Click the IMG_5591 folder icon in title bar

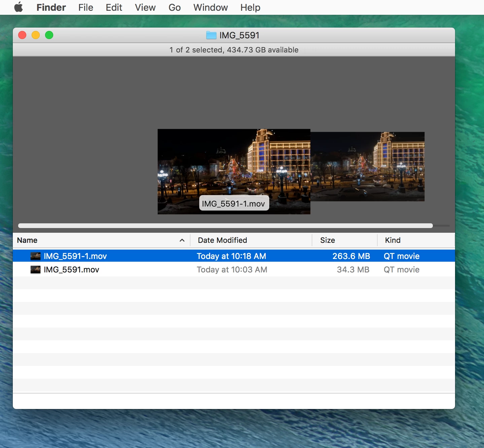211,35
